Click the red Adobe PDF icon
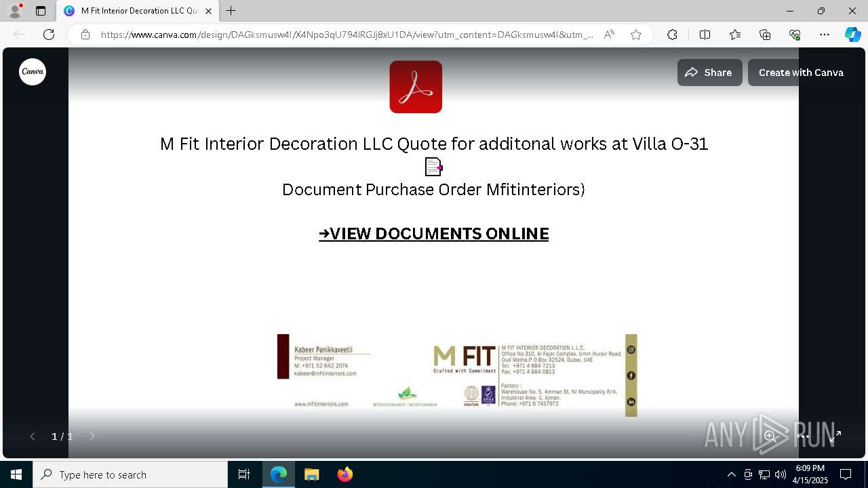The width and height of the screenshot is (868, 488). [x=416, y=87]
